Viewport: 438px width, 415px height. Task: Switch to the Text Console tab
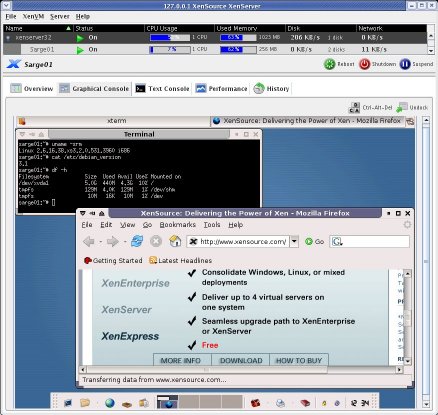coord(162,89)
